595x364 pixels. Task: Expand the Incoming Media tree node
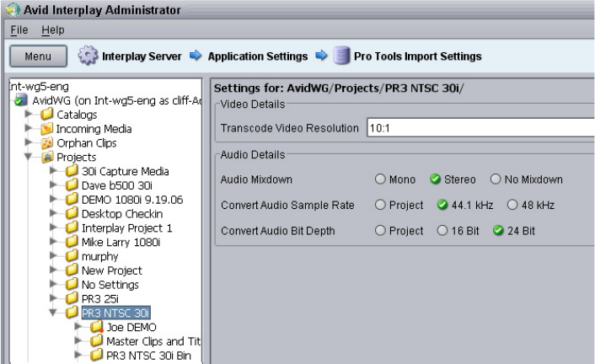[29, 128]
